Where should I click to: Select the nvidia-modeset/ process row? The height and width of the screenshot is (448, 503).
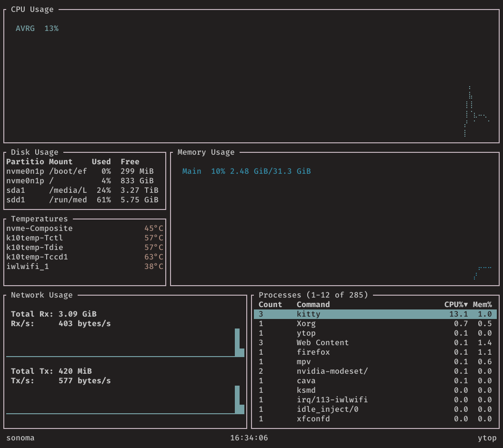click(x=375, y=371)
